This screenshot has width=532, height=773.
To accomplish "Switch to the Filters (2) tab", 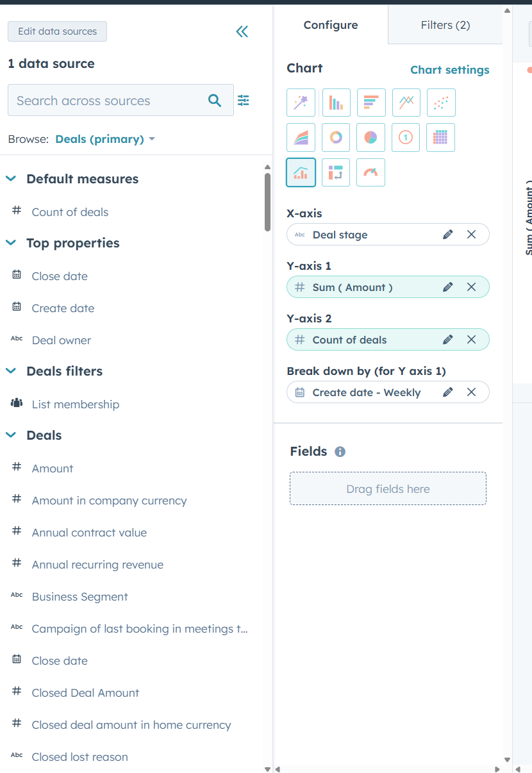I will point(445,25).
